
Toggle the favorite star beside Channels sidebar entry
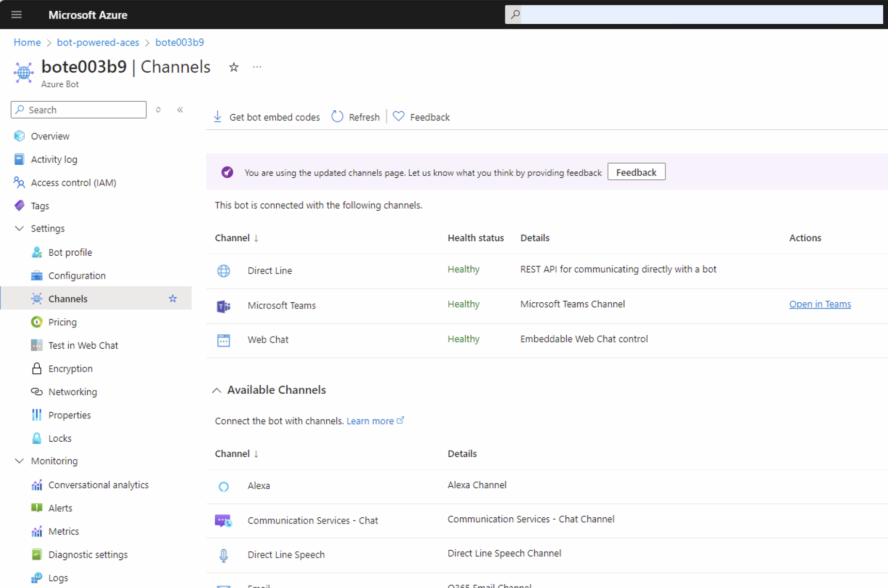click(x=173, y=299)
